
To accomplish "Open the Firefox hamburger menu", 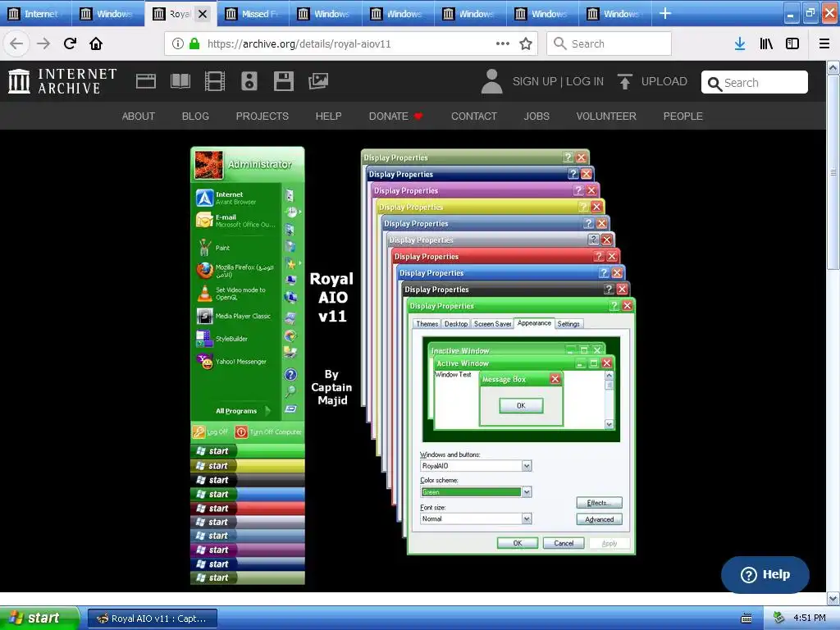I will [824, 43].
